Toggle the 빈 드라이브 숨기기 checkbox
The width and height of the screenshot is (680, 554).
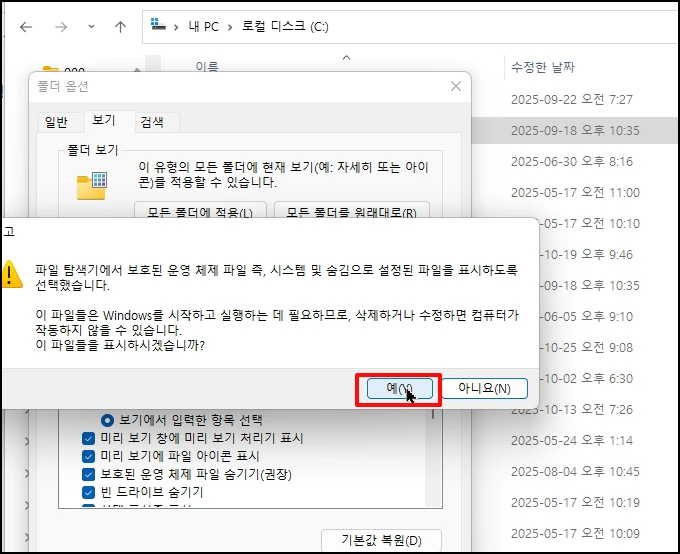pos(88,492)
